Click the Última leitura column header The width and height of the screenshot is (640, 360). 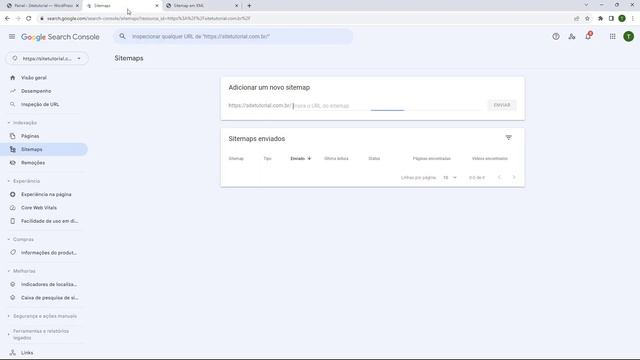[336, 158]
